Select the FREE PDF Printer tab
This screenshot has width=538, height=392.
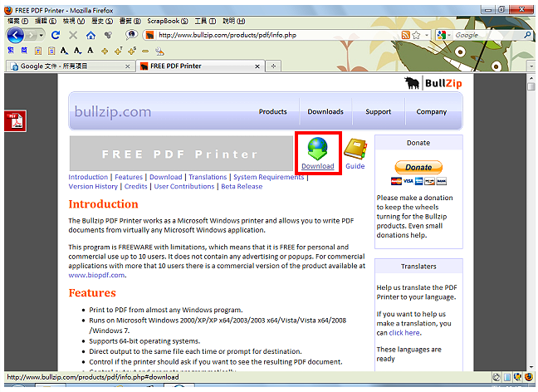click(x=201, y=66)
